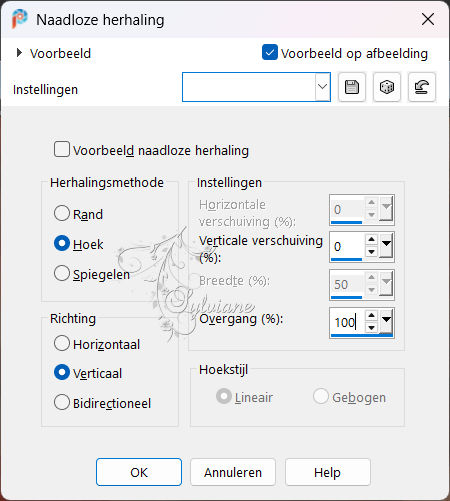Decrease Verticale verschuiving with down arrow
This screenshot has height=501, width=450.
[x=371, y=252]
